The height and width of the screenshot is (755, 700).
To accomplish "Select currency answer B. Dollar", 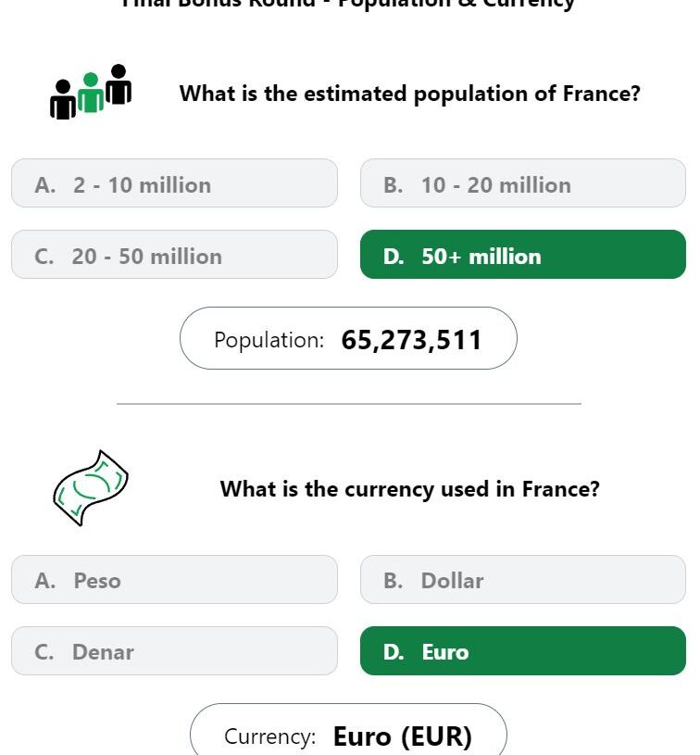I will click(x=523, y=580).
